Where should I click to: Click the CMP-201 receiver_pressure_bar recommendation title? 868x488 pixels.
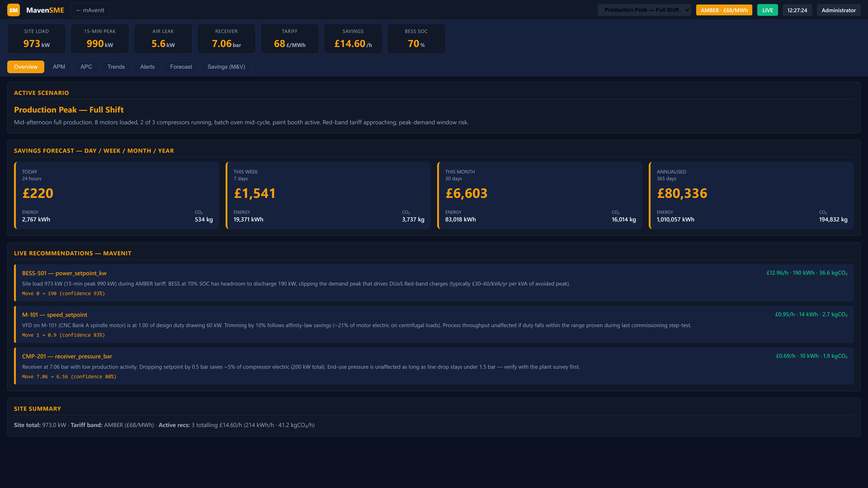67,356
